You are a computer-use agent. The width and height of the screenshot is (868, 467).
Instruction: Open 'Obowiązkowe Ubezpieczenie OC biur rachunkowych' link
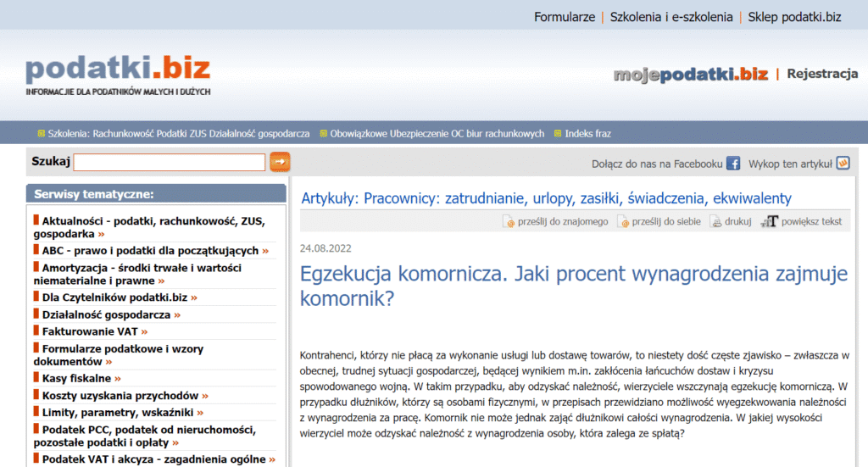pos(437,133)
